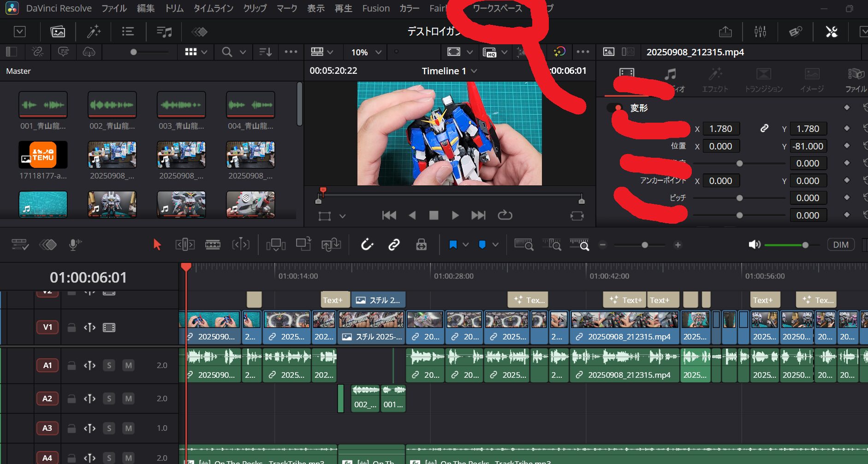Open the Quick Export icon
Screen dimensions: 868x464
725,31
